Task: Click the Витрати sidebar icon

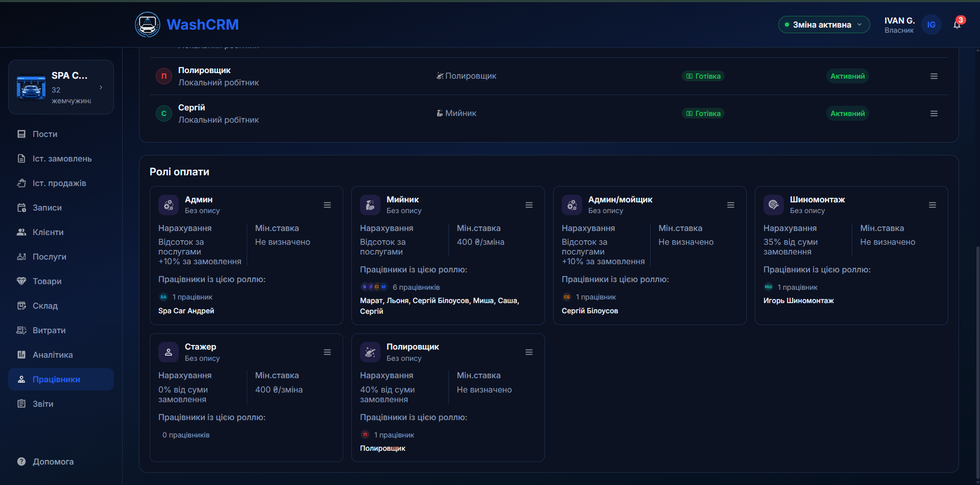Action: 21,330
